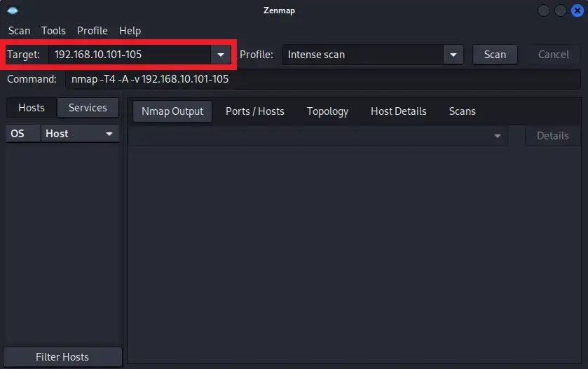Click the Zenmap app icon in title bar

(x=13, y=11)
